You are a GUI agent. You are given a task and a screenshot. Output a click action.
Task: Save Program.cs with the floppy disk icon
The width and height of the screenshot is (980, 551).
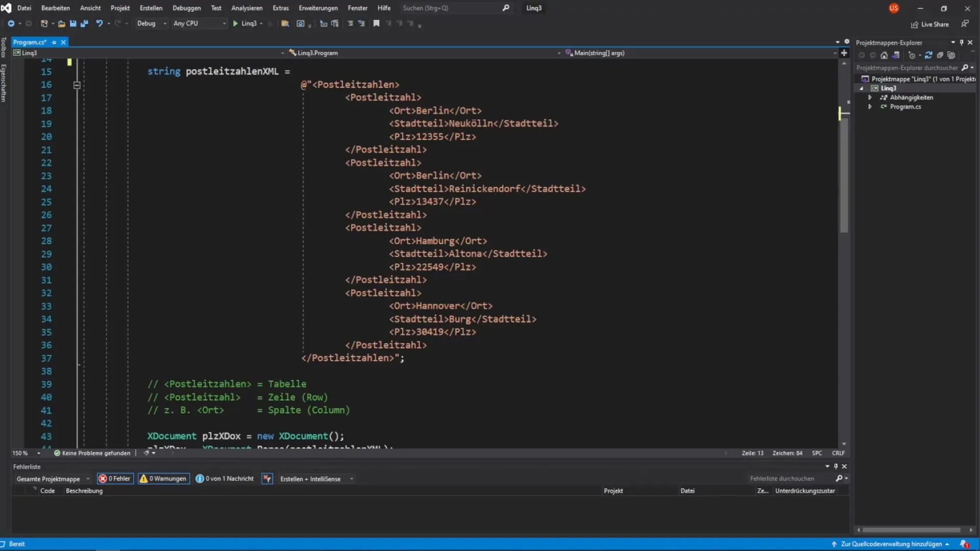pos(73,23)
